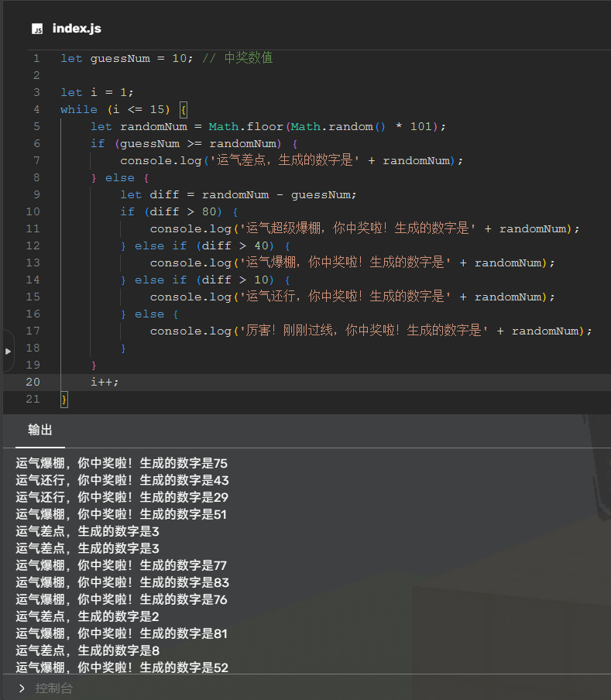Click the highlighted opening brace of while loop
This screenshot has width=611, height=700.
click(x=183, y=109)
